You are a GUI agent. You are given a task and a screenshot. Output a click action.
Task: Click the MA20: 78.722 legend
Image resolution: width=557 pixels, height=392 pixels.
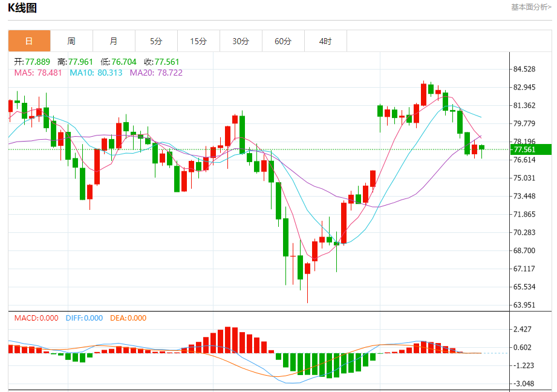[156, 73]
